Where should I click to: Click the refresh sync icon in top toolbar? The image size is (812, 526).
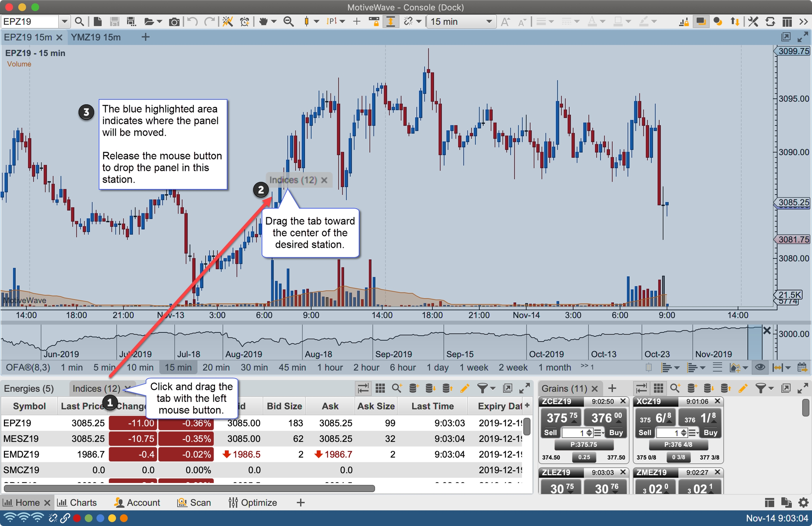770,22
